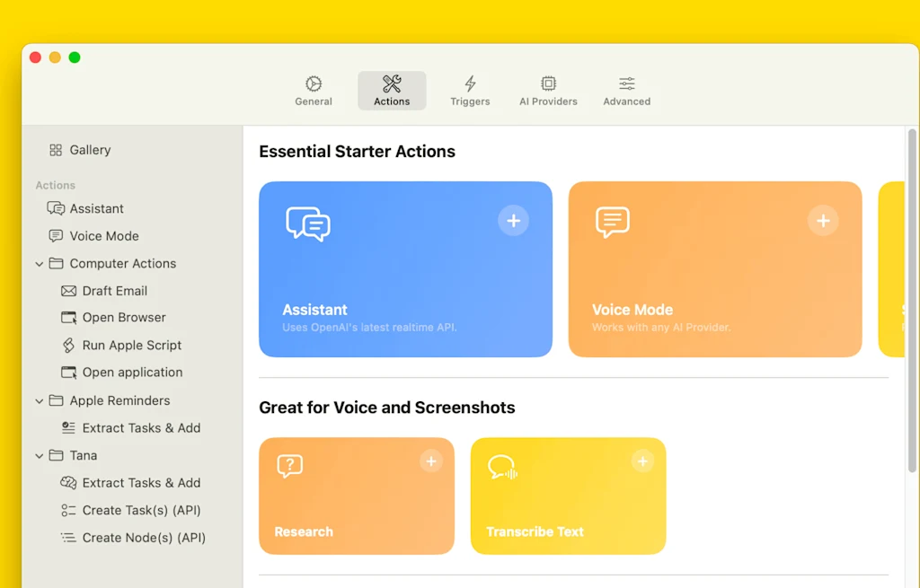
Task: Click the Create Node(s) (API) list icon
Action: [68, 538]
